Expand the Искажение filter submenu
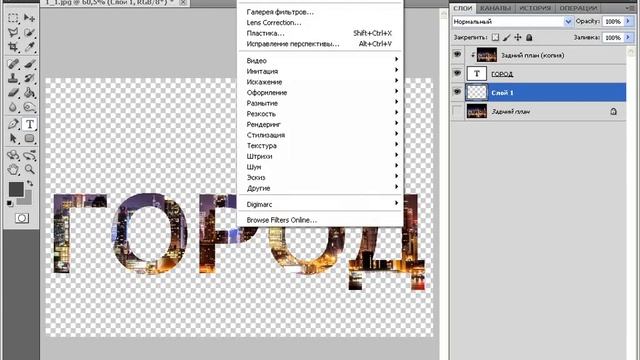The height and width of the screenshot is (360, 640). pyautogui.click(x=320, y=82)
